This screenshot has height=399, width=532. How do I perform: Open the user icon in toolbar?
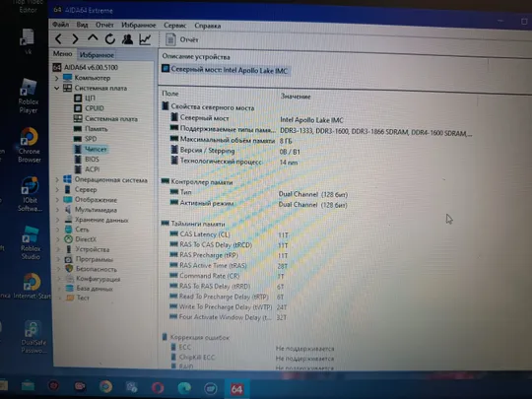click(x=127, y=39)
